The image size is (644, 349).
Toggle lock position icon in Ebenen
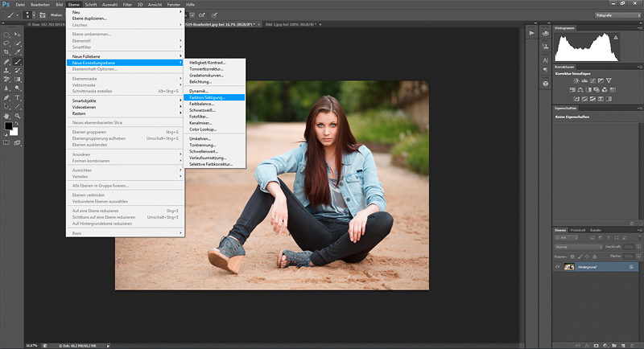[588, 257]
